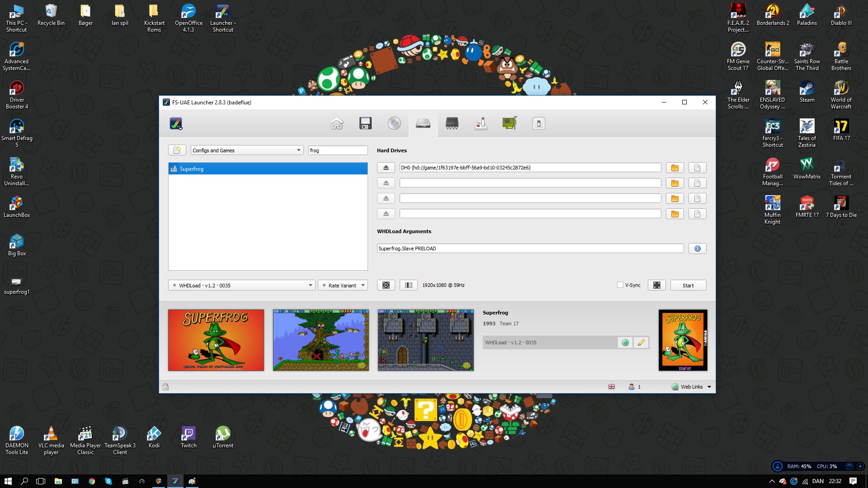Open File Explorer from the taskbar
868x488 pixels.
coord(58,481)
